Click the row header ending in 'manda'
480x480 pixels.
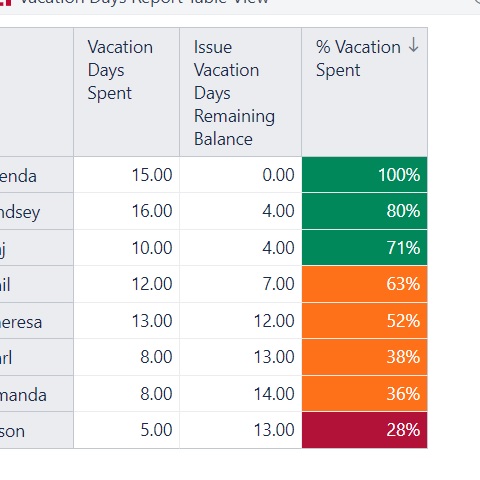pyautogui.click(x=37, y=393)
